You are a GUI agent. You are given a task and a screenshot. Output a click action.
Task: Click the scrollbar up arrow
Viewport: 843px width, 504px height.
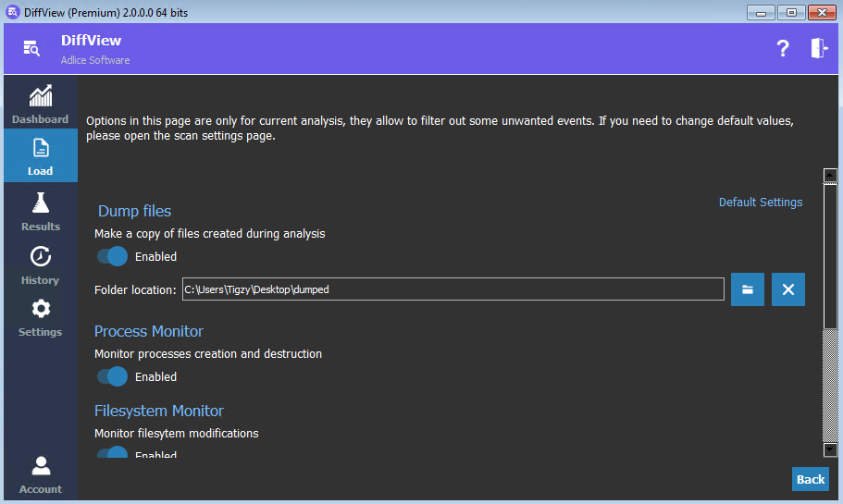click(x=830, y=175)
